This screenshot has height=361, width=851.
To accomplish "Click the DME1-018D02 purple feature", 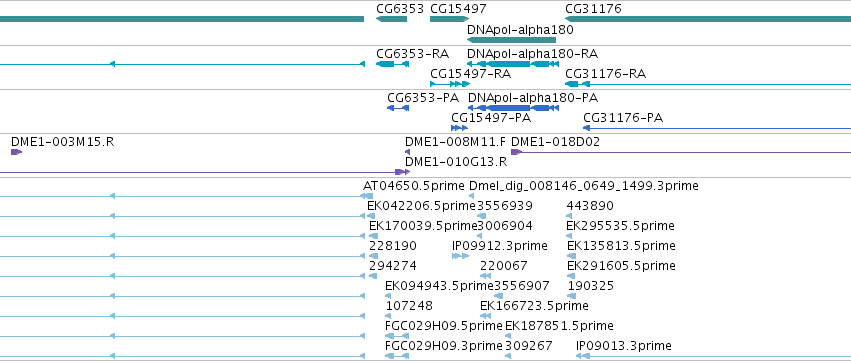I will [681, 152].
